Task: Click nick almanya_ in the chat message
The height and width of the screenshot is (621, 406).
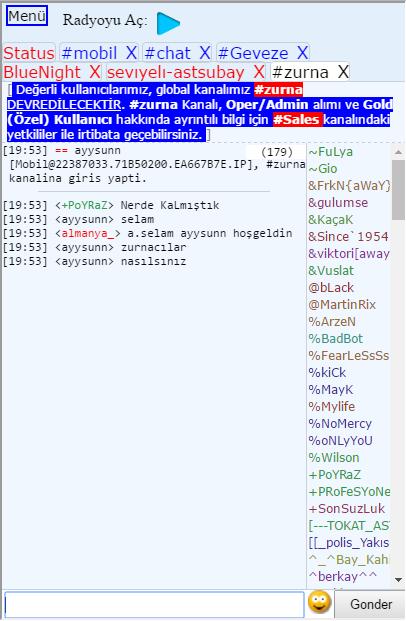Action: click(88, 234)
